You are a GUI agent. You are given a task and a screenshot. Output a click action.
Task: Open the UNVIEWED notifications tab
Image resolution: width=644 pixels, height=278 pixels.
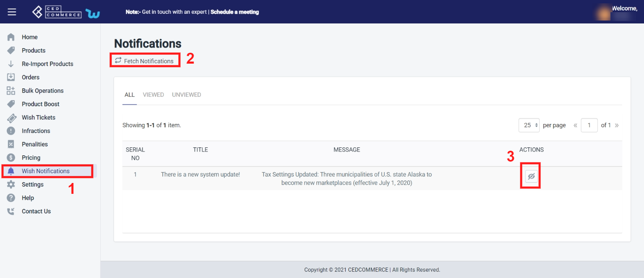pos(186,95)
